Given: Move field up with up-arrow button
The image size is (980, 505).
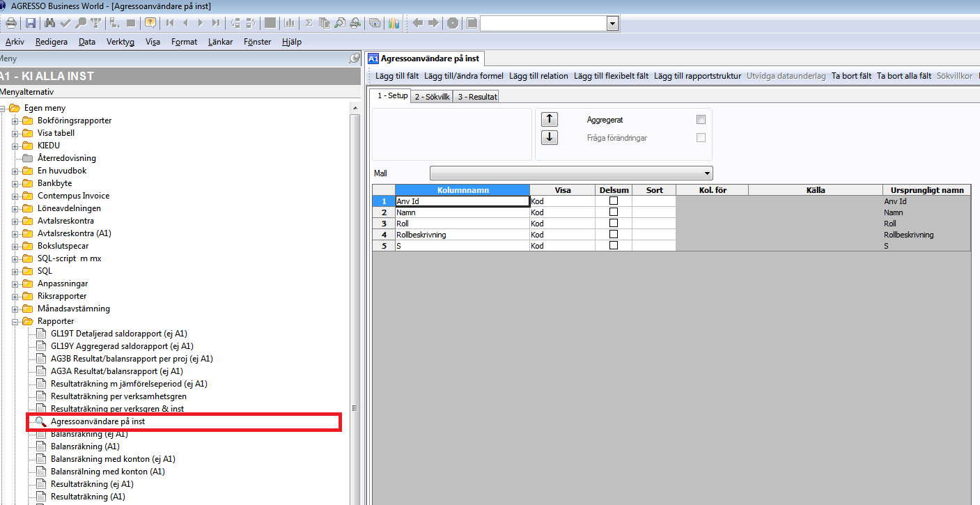Looking at the screenshot, I should coord(550,119).
